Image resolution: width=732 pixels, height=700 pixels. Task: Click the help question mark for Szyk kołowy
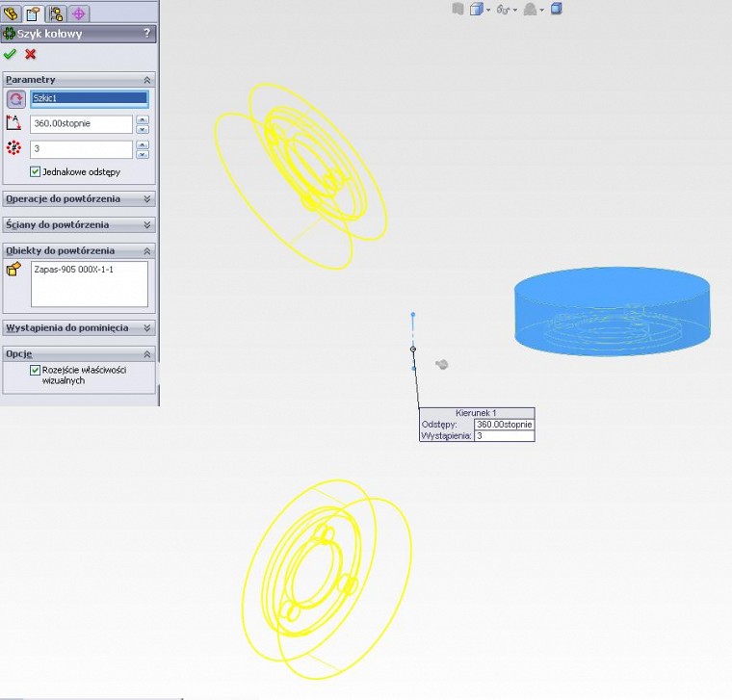click(x=147, y=33)
